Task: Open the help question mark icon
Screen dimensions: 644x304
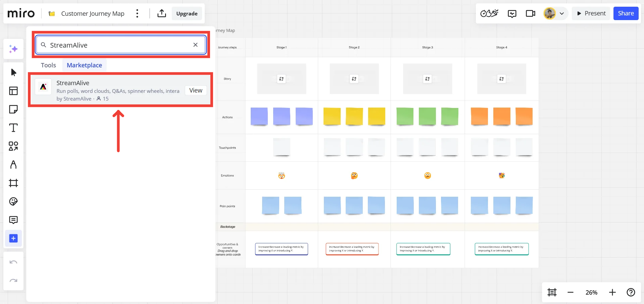Action: pyautogui.click(x=631, y=292)
